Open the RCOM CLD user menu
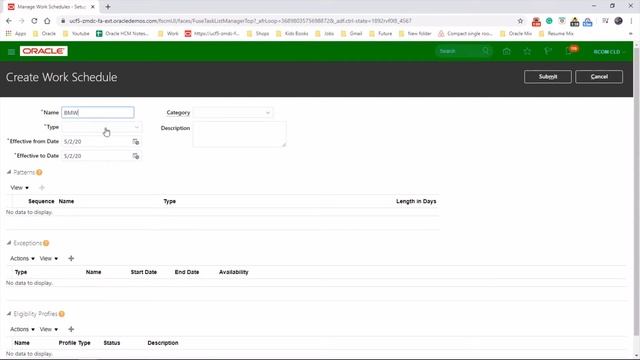Image resolution: width=640 pixels, height=360 pixels. 609,52
